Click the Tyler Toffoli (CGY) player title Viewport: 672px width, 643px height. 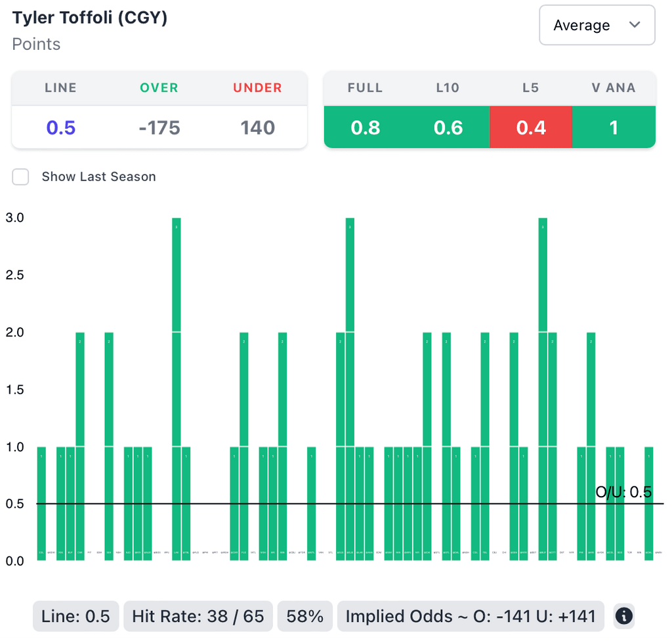coord(90,18)
